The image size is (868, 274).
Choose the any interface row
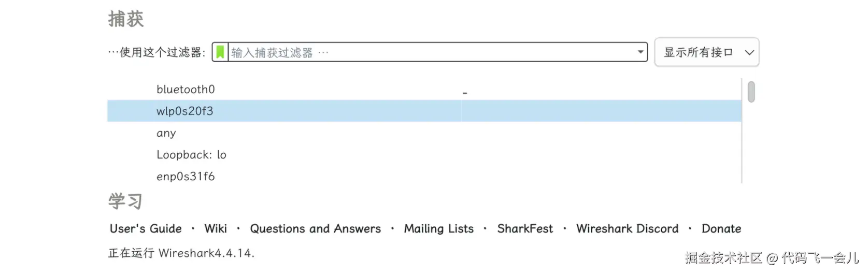166,133
